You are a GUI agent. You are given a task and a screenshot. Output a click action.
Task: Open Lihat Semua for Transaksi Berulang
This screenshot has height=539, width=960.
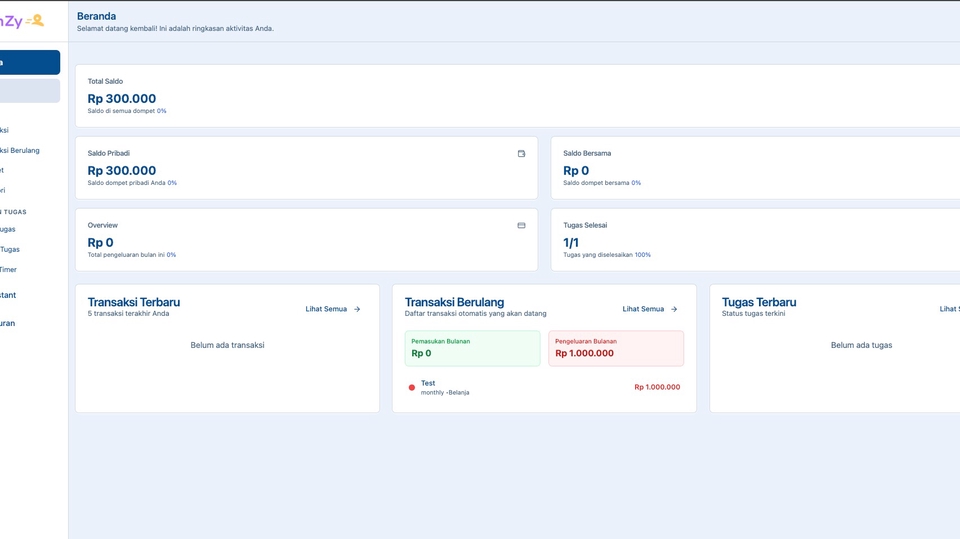point(643,309)
